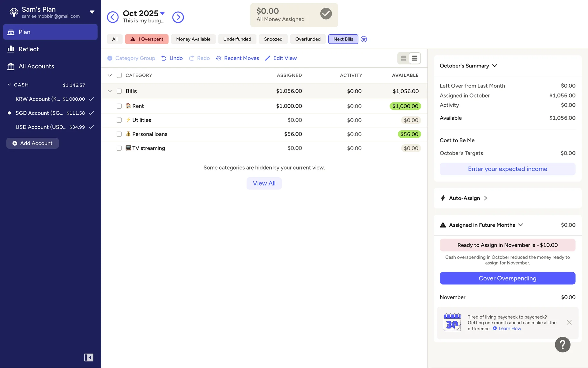Go to the next month using the arrow
Image resolution: width=588 pixels, height=368 pixels.
pos(178,17)
